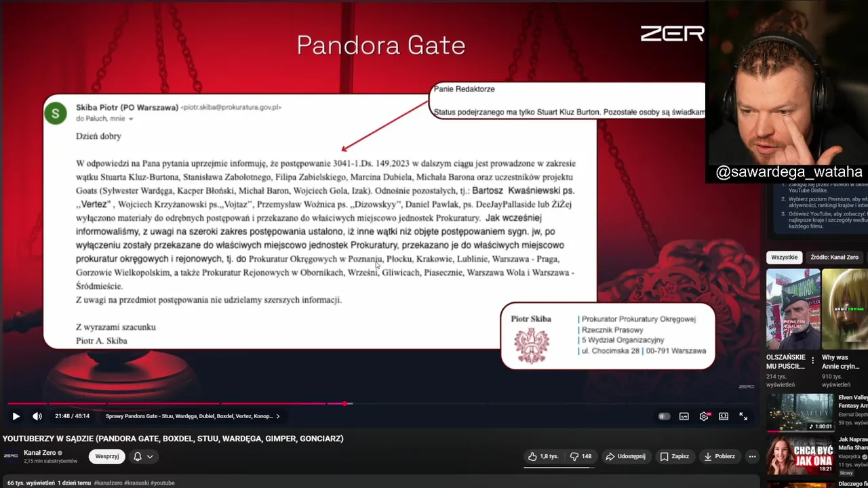This screenshot has width=868, height=488.
Task: Open 'Why was Annie crying' short thumbnail
Action: coord(845,309)
